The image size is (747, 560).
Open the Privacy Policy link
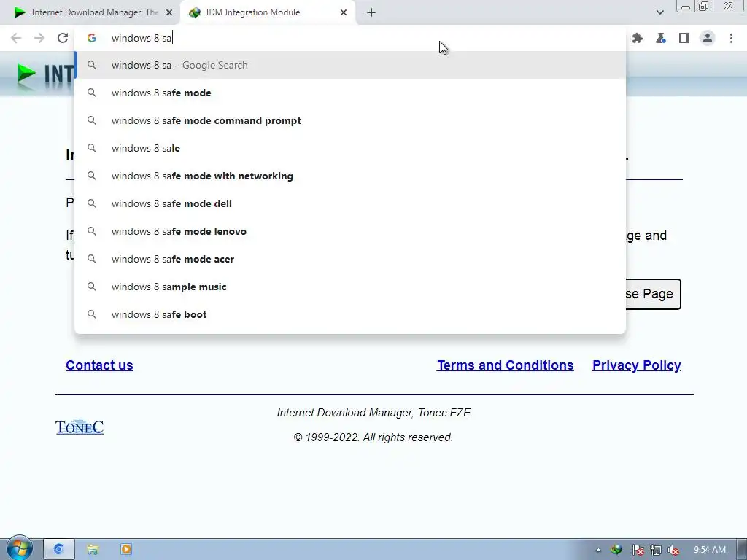tap(636, 365)
